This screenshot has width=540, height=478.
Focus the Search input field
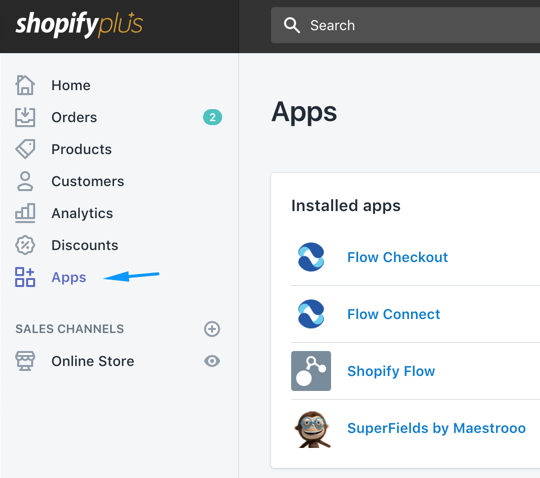coord(405,25)
